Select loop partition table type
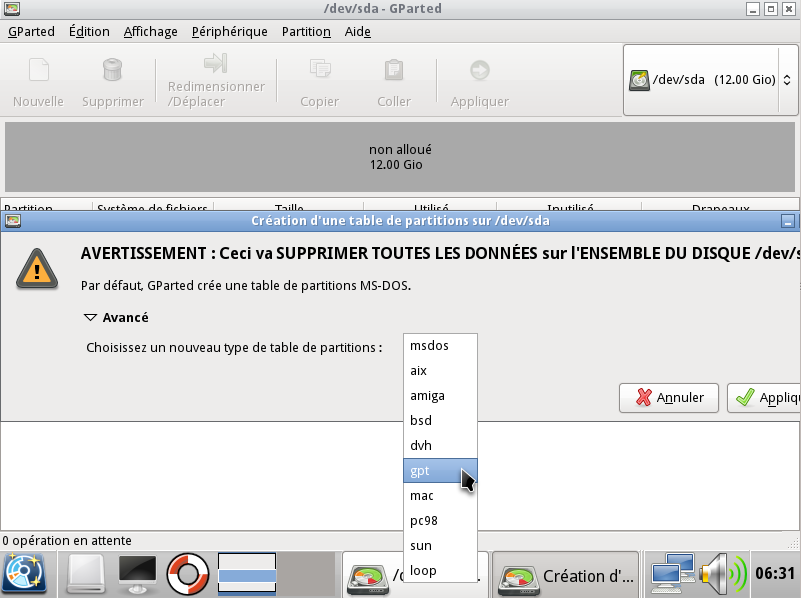This screenshot has height=598, width=801. 440,570
